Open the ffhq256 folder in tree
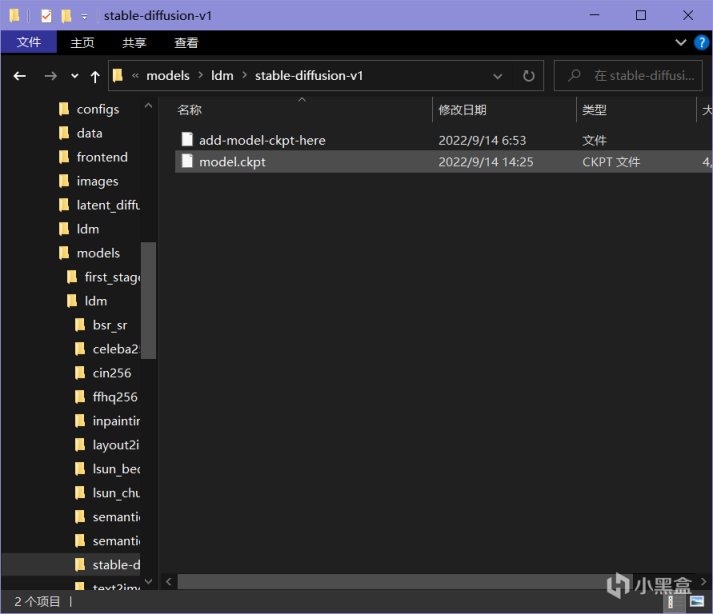713x614 pixels. coord(115,398)
